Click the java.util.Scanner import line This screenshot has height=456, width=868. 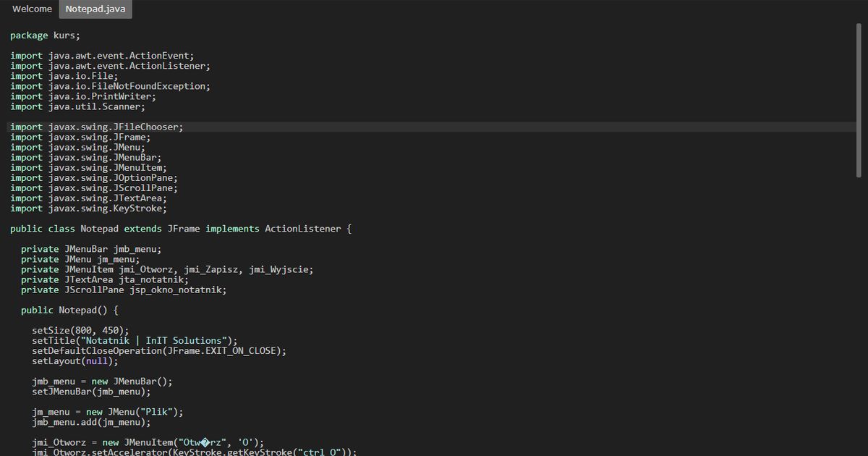tap(77, 106)
